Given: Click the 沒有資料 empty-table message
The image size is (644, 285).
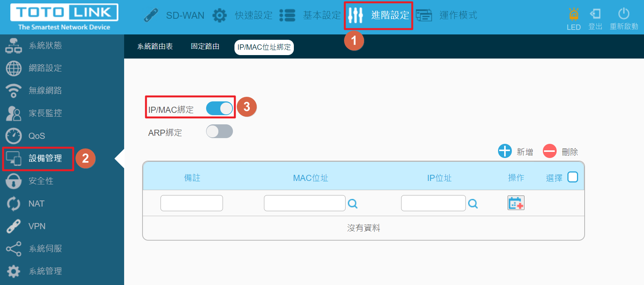Looking at the screenshot, I should [364, 228].
